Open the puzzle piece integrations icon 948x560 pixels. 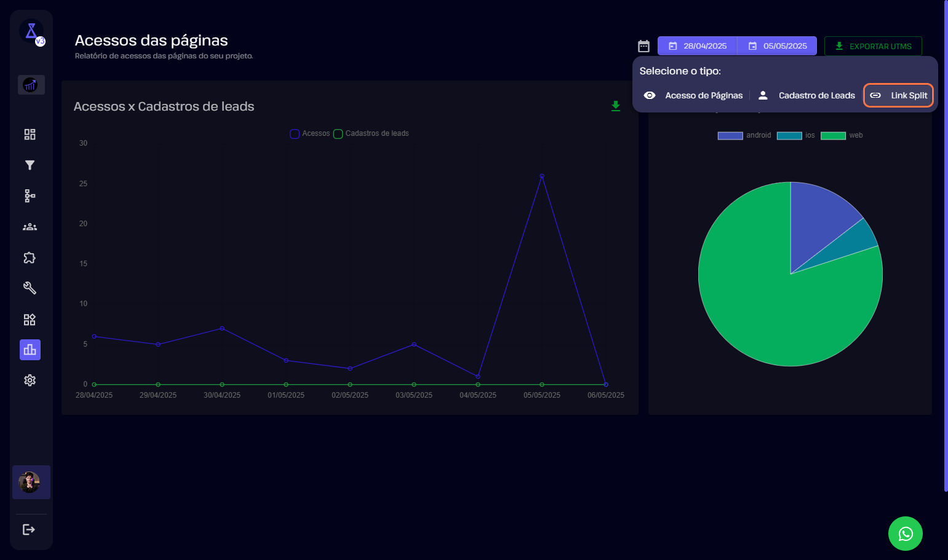click(x=30, y=258)
